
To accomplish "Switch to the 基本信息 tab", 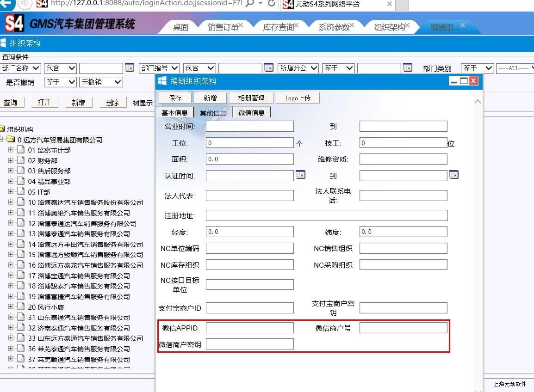I will [174, 113].
